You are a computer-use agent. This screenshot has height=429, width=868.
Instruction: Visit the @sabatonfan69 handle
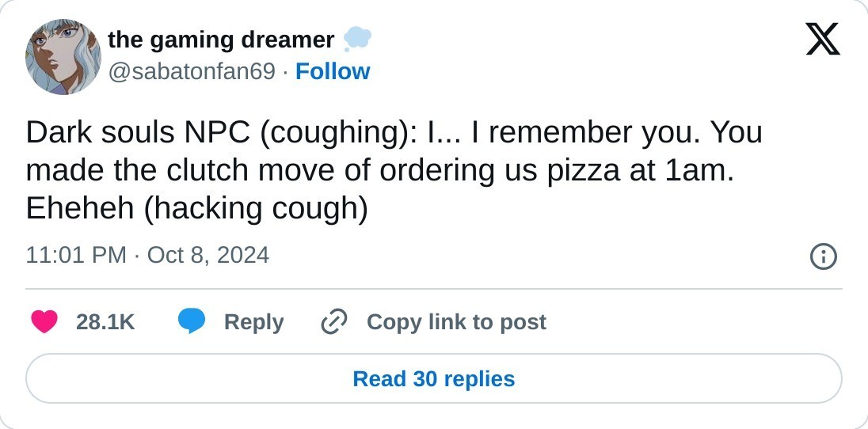point(192,71)
